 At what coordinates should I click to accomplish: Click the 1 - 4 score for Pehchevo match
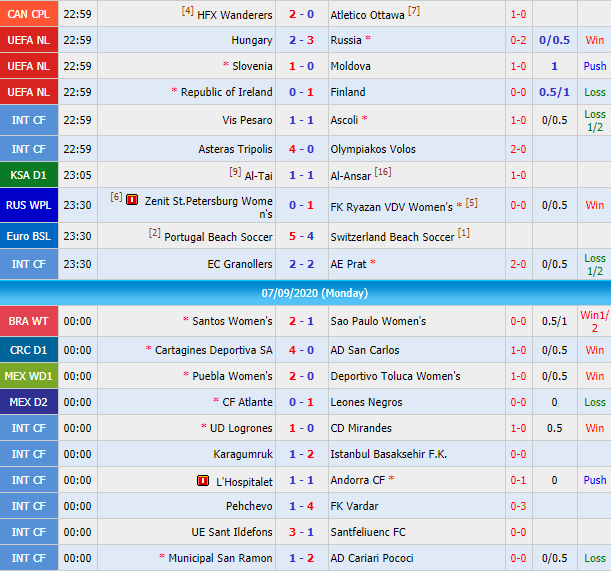(301, 506)
